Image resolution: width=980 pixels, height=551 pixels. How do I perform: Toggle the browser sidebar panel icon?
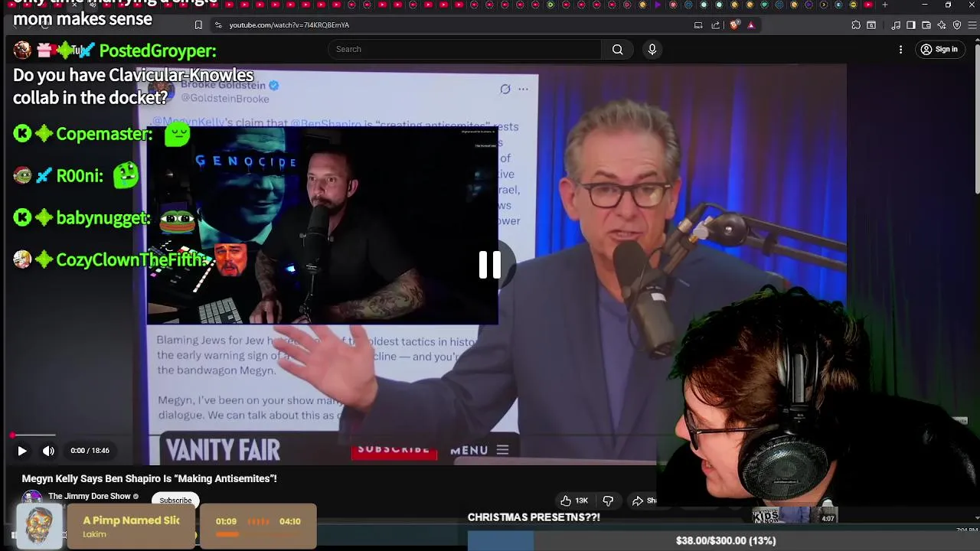(911, 24)
